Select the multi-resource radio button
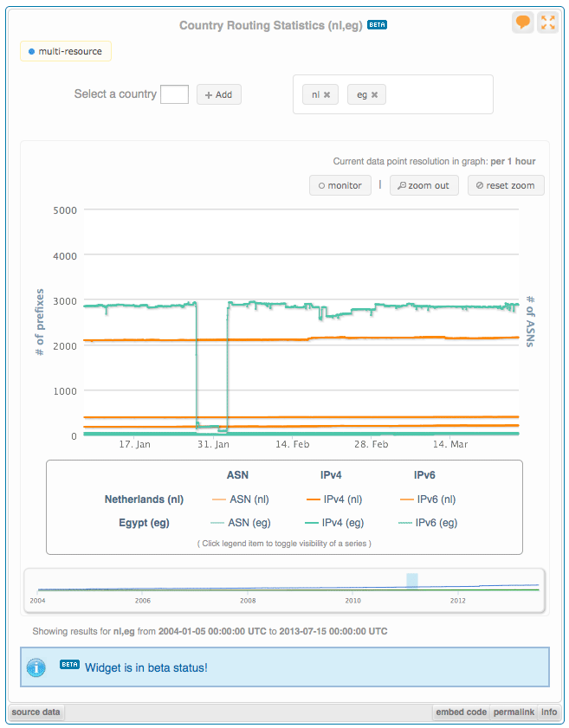 [x=32, y=51]
